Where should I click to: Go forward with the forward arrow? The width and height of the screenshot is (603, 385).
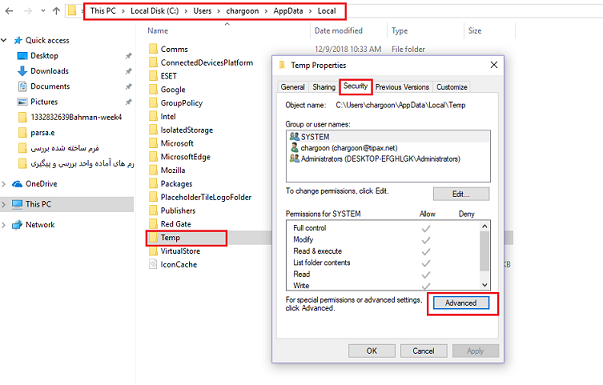(28, 11)
